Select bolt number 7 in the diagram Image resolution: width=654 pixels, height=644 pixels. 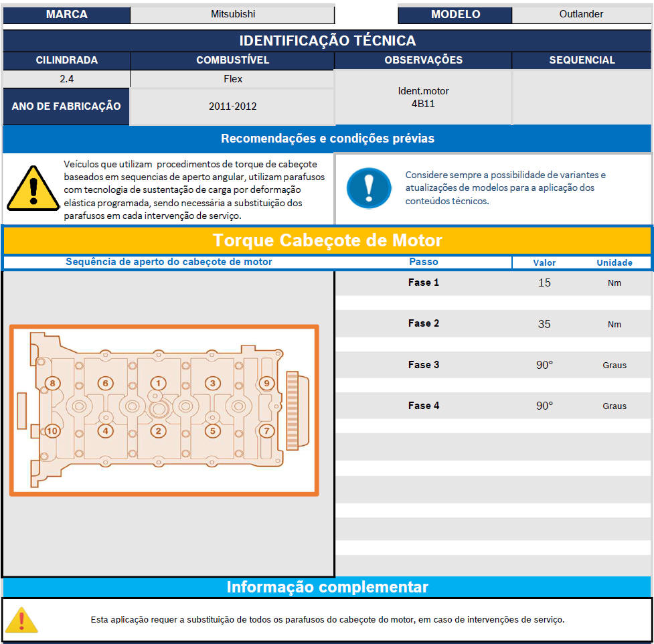(266, 431)
